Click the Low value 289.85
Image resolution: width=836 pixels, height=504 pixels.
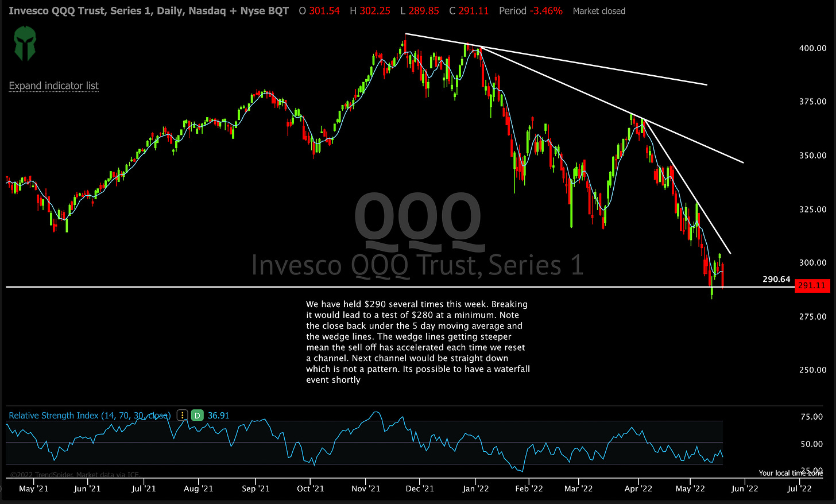click(x=424, y=11)
